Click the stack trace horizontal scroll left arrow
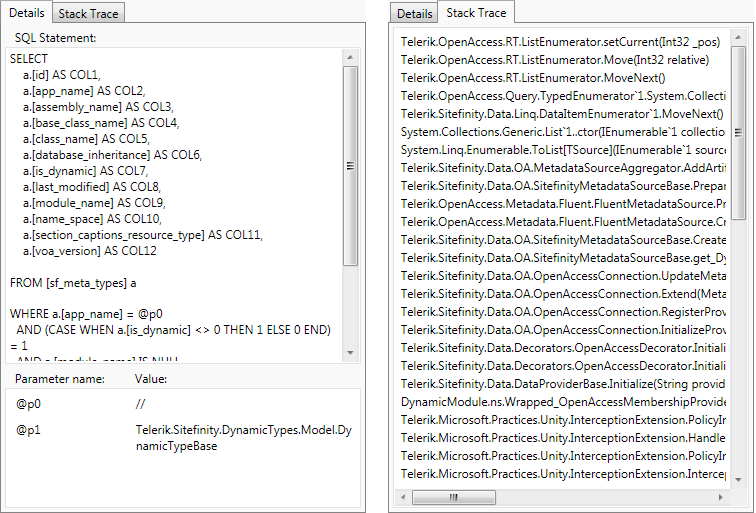The height and width of the screenshot is (513, 756). [404, 497]
